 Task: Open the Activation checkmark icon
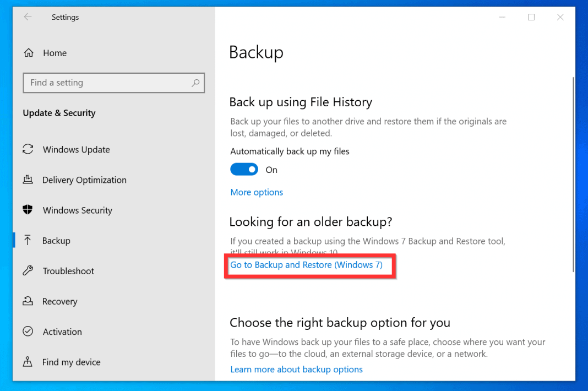click(x=29, y=331)
